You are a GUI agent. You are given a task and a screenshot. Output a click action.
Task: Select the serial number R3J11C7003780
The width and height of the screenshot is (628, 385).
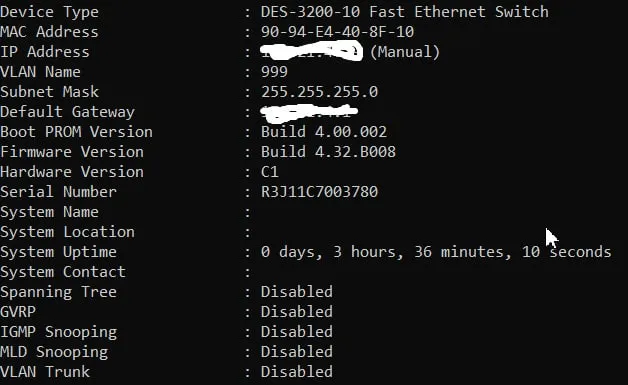point(319,191)
